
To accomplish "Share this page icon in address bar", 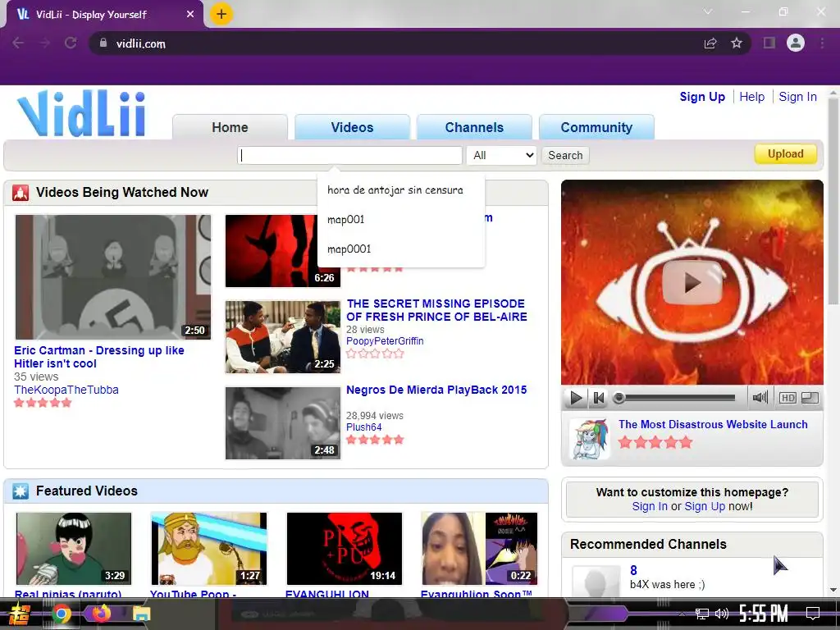I will pos(710,43).
